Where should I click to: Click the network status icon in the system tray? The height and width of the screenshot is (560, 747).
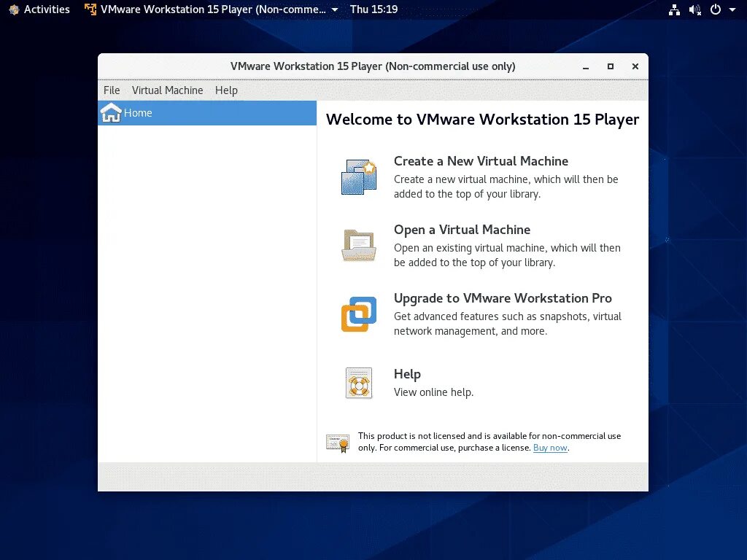coord(675,9)
